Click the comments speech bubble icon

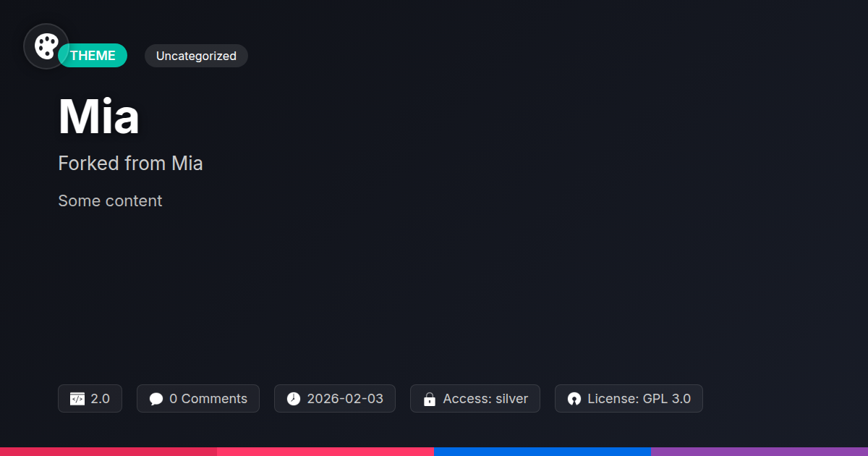[156, 399]
